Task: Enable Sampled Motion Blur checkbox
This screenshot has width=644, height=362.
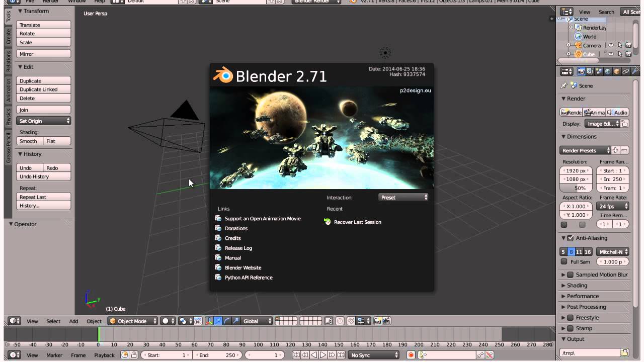Action: [x=570, y=275]
